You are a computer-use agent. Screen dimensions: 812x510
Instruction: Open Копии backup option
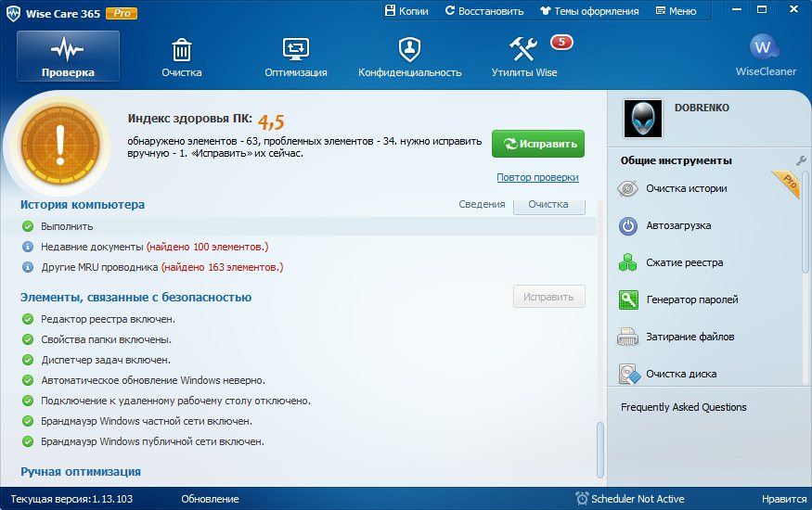point(406,11)
